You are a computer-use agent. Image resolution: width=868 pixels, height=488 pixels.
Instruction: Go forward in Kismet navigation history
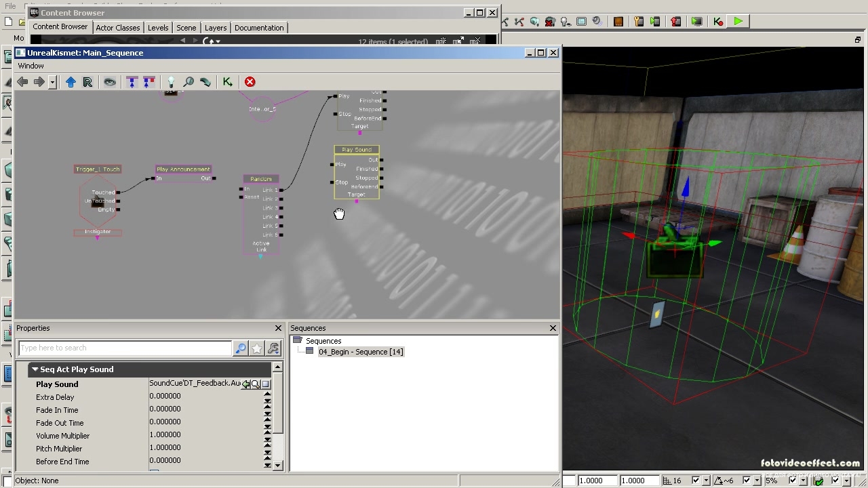click(x=39, y=82)
